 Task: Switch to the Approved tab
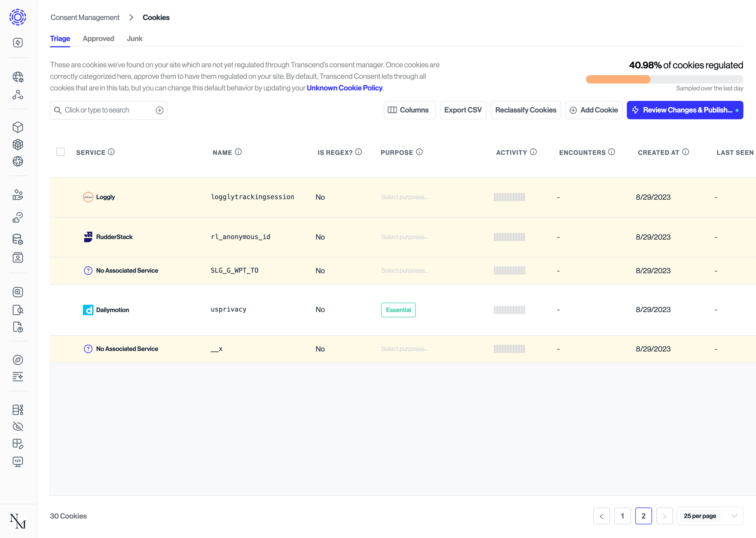click(98, 39)
